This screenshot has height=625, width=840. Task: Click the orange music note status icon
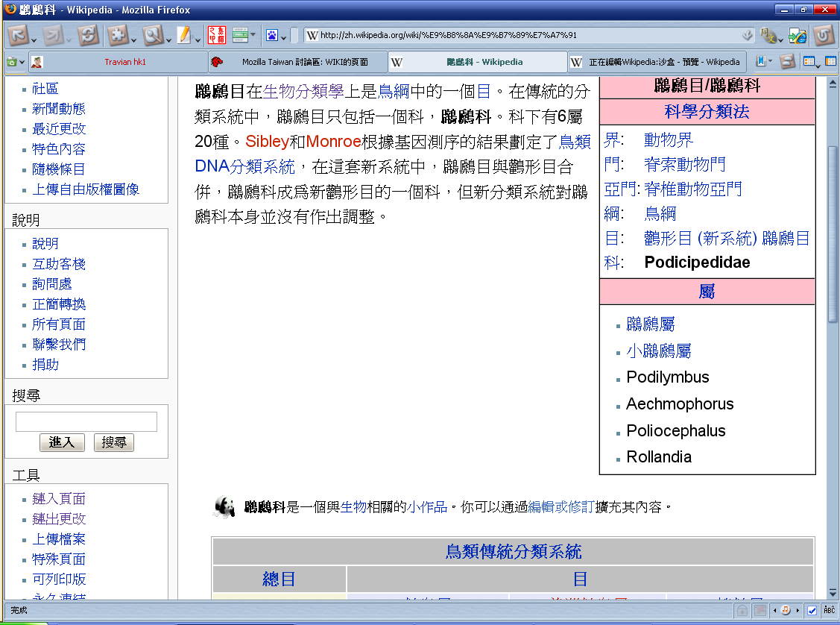click(785, 610)
